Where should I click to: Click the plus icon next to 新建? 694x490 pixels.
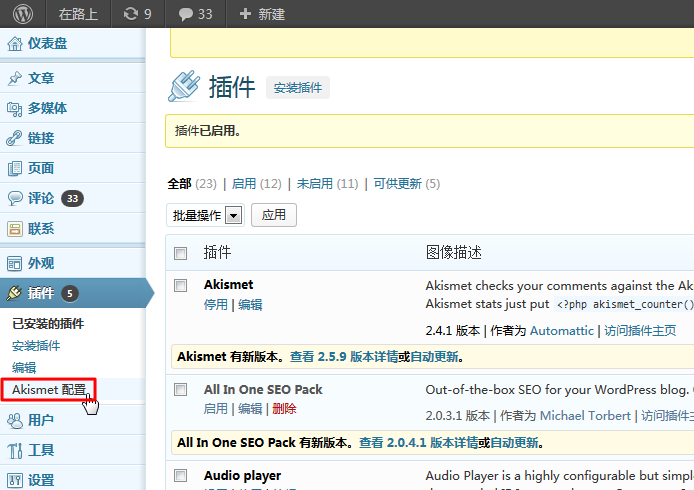245,14
